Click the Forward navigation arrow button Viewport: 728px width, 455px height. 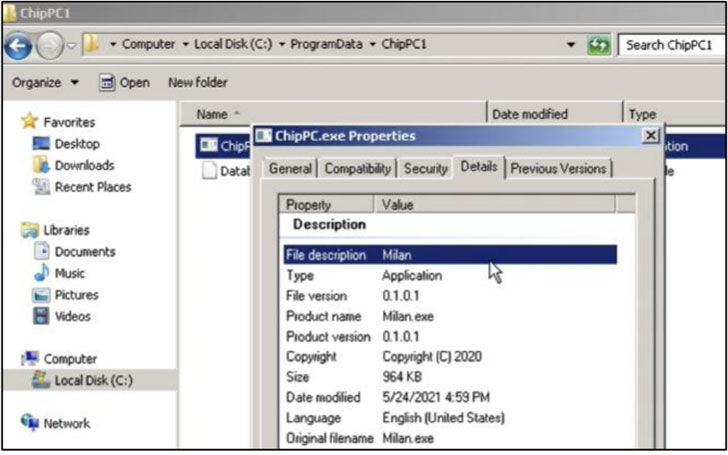pos(49,46)
